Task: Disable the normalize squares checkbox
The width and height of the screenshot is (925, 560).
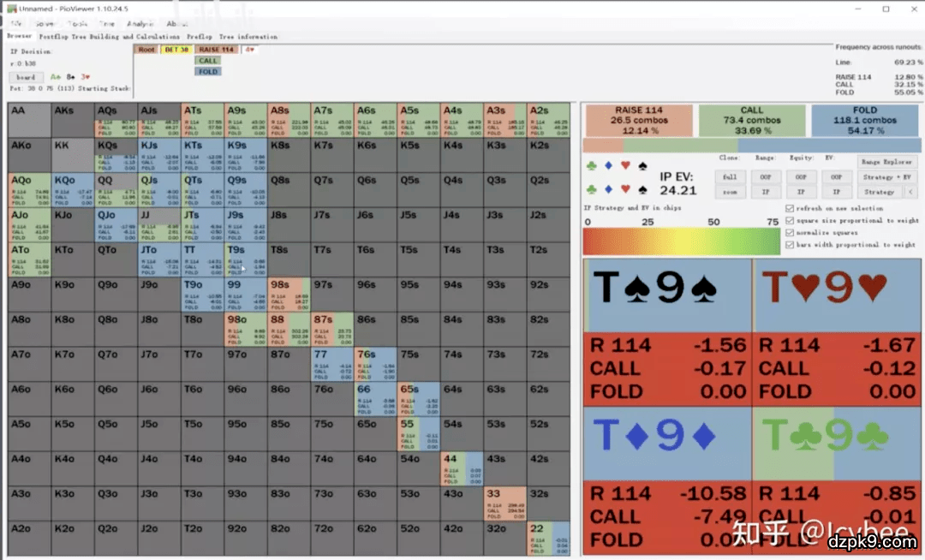Action: [x=789, y=232]
